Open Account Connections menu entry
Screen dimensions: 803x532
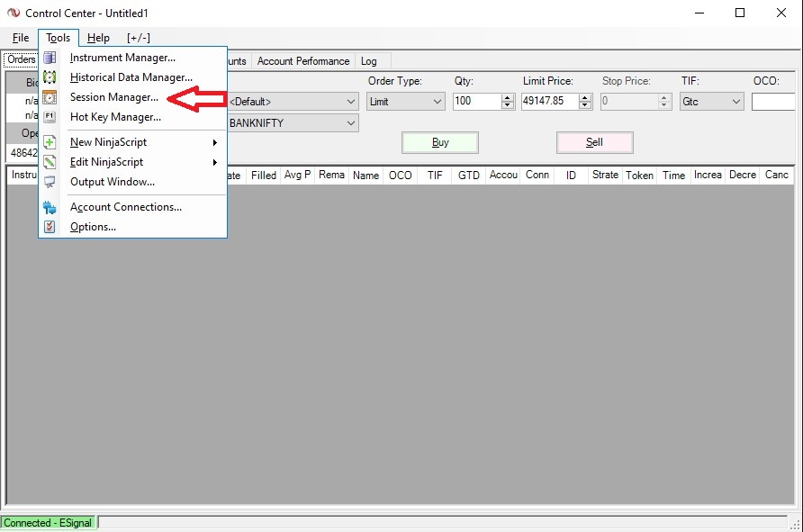132,207
